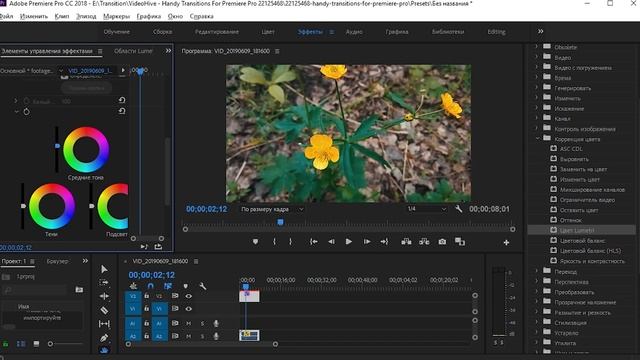
Task: Select the Цвет Lumetri effect
Action: point(577,230)
